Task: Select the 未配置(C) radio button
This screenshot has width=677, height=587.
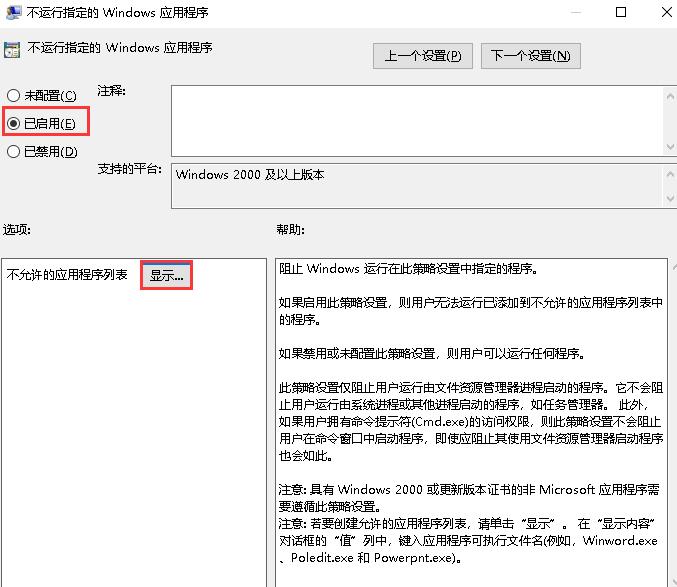Action: tap(42, 95)
